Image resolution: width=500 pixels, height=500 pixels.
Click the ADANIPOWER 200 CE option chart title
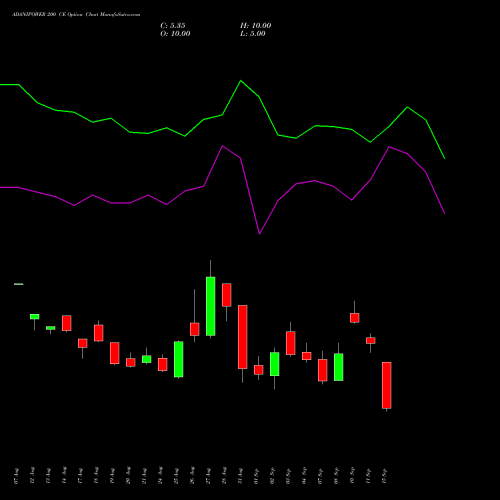coord(76,15)
